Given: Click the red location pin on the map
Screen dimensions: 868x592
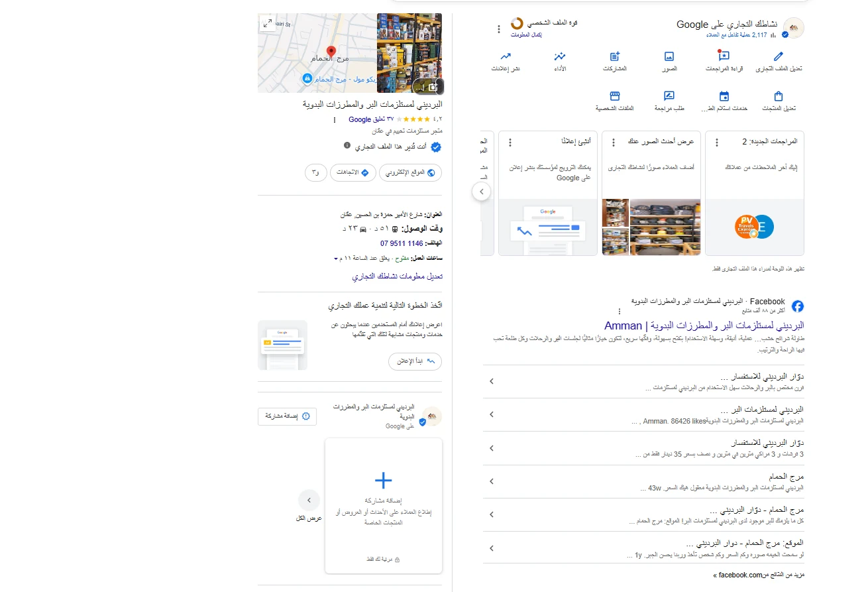Looking at the screenshot, I should tap(331, 53).
